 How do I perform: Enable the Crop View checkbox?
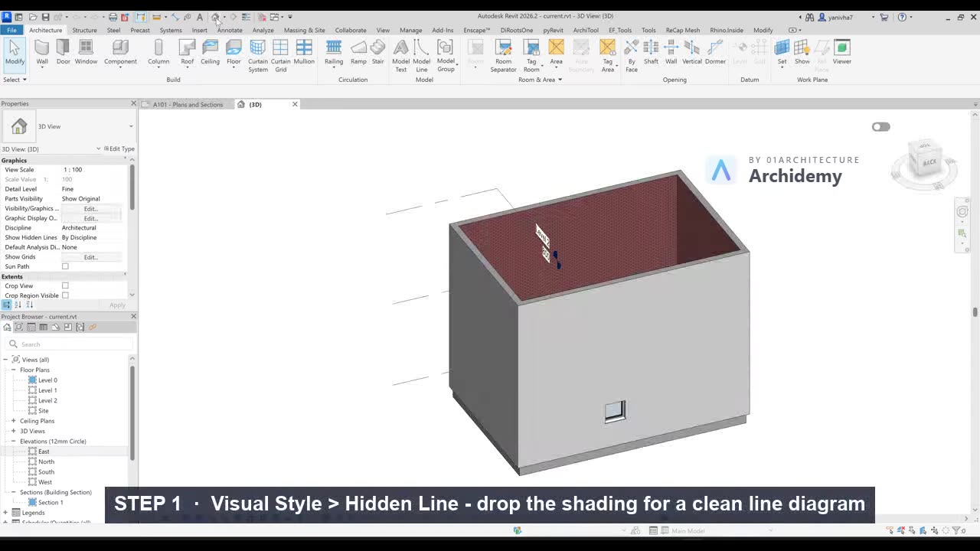(65, 285)
